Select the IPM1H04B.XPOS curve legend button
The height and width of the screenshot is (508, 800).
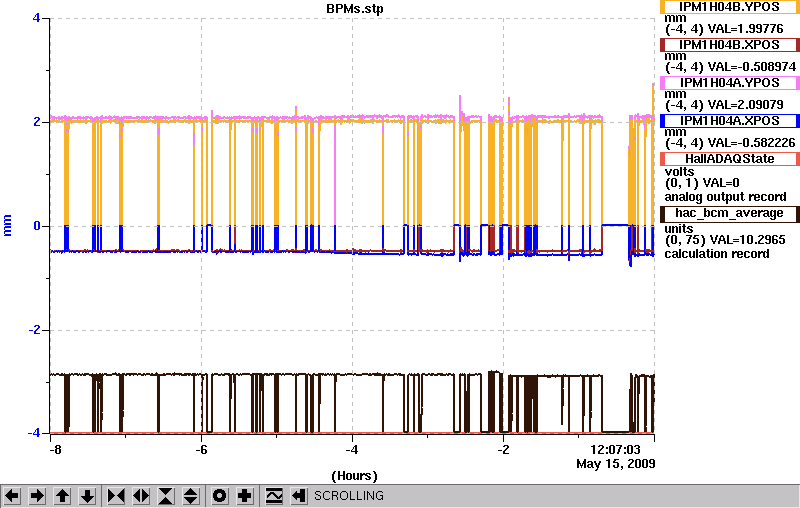[729, 45]
